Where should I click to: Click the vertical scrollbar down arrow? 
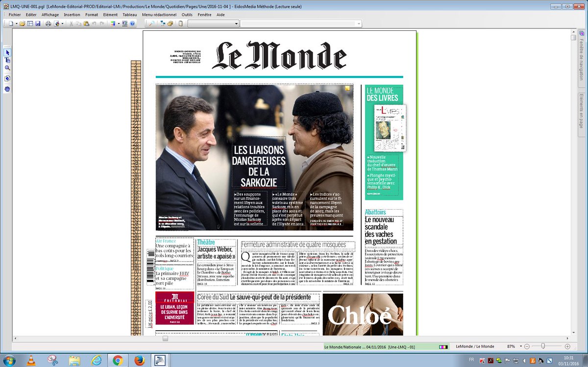(x=573, y=332)
